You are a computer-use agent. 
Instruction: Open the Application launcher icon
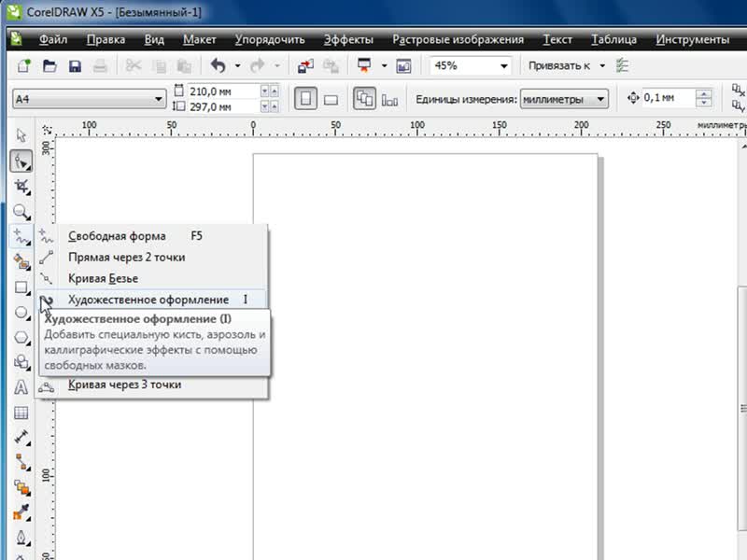(364, 65)
